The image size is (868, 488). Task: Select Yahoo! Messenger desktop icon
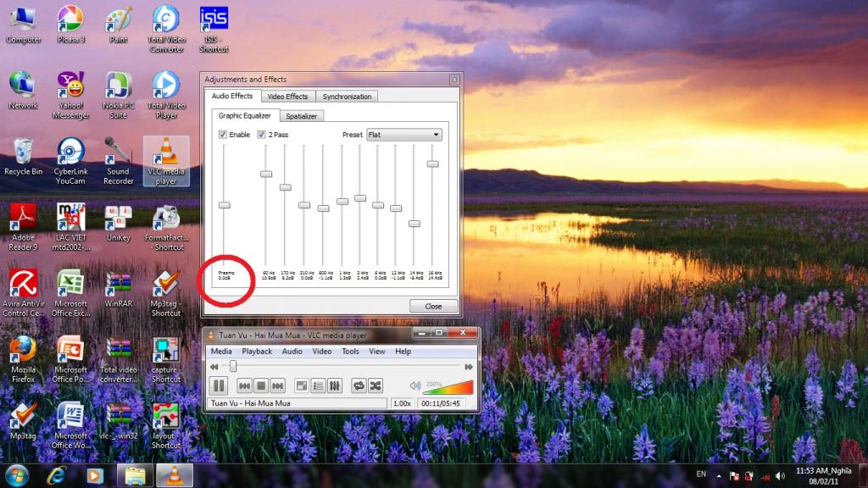pyautogui.click(x=71, y=95)
